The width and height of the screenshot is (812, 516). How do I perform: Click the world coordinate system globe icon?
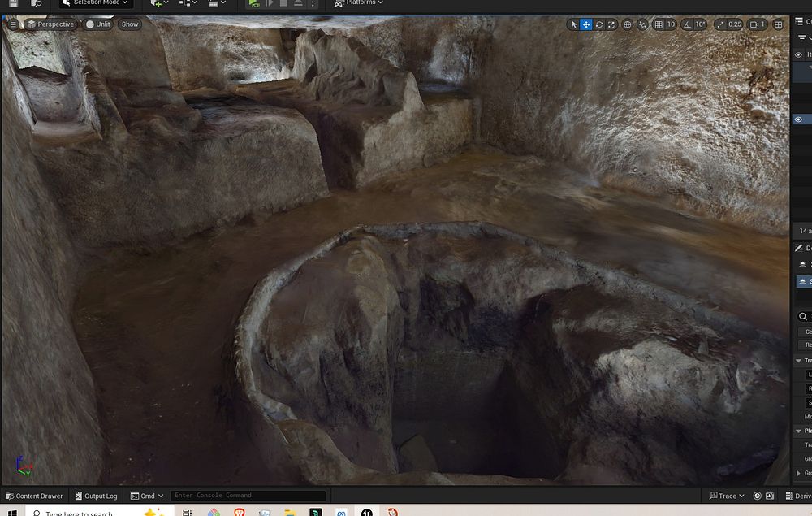(628, 24)
